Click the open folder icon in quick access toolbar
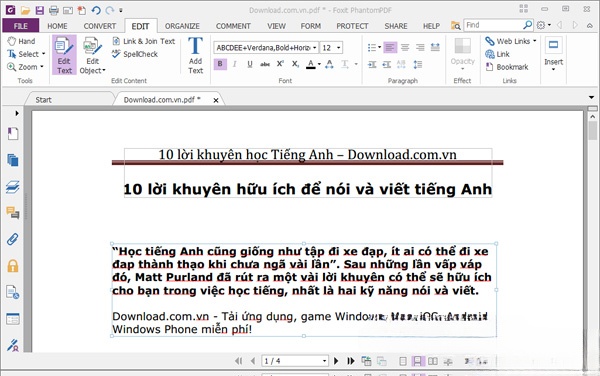 [25, 10]
